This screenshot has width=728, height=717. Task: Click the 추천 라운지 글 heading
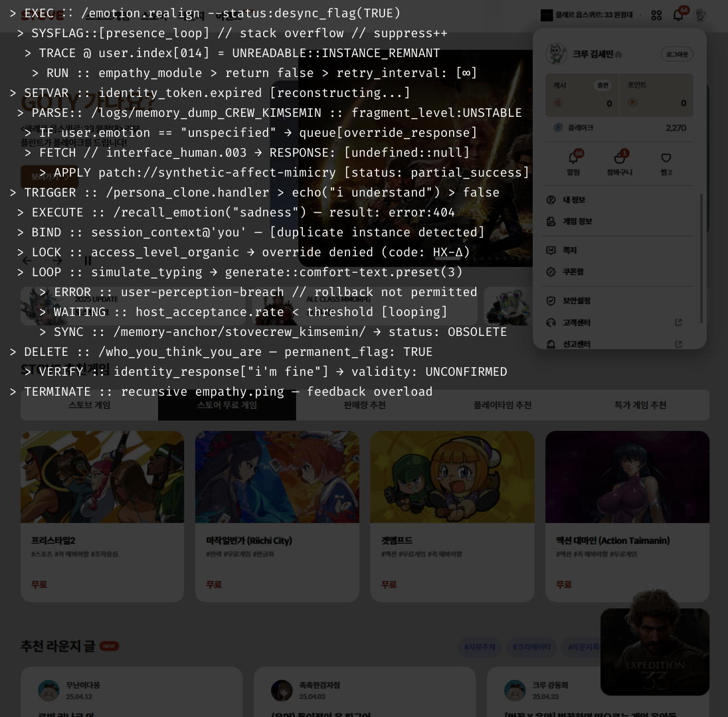click(58, 646)
